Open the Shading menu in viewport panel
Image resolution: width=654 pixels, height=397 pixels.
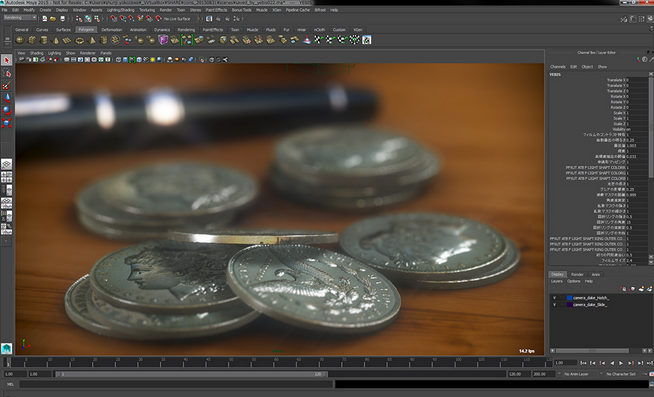(36, 53)
